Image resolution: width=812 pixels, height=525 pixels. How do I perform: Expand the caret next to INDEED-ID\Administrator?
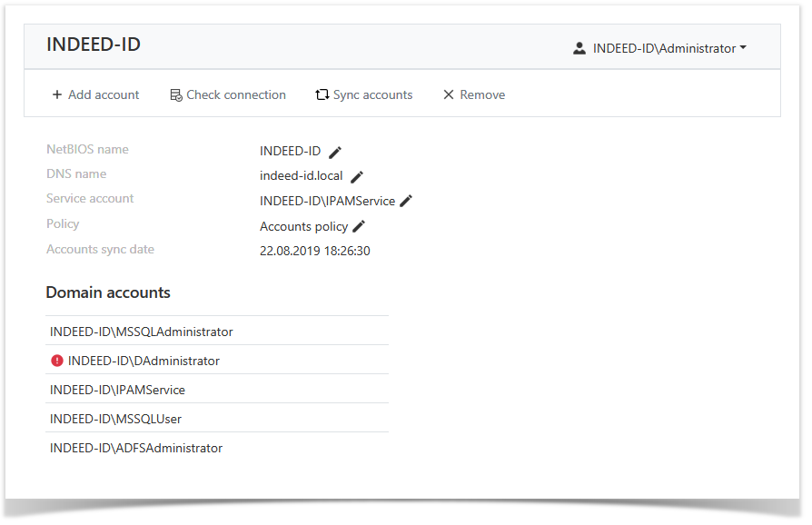743,48
